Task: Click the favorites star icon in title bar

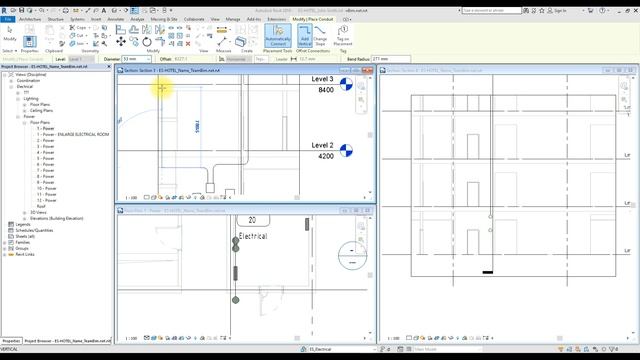Action: tap(542, 11)
